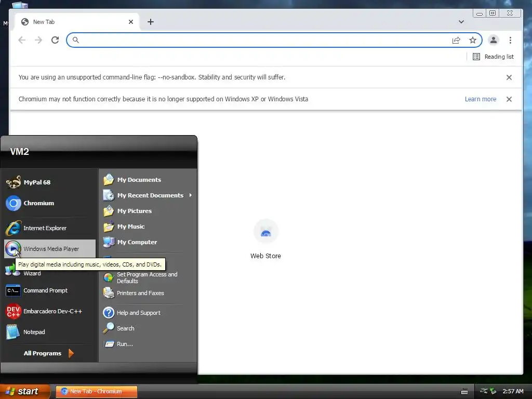Open My Documents folder

coord(148,179)
